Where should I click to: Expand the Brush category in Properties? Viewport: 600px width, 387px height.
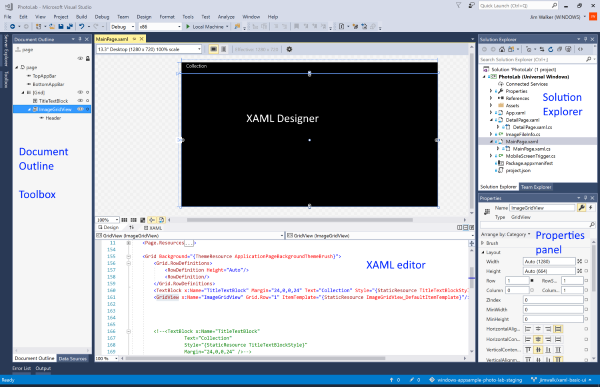[483, 243]
